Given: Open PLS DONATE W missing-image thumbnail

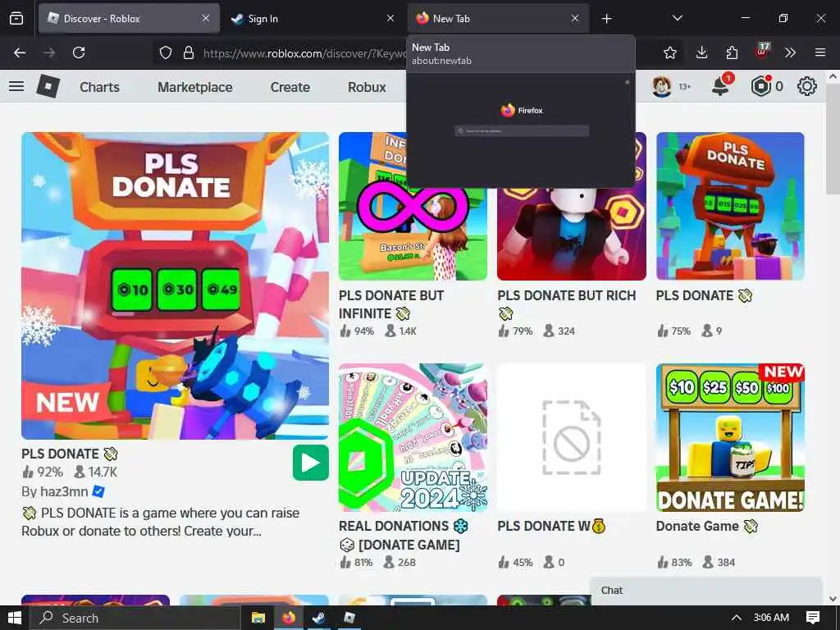Looking at the screenshot, I should point(572,438).
